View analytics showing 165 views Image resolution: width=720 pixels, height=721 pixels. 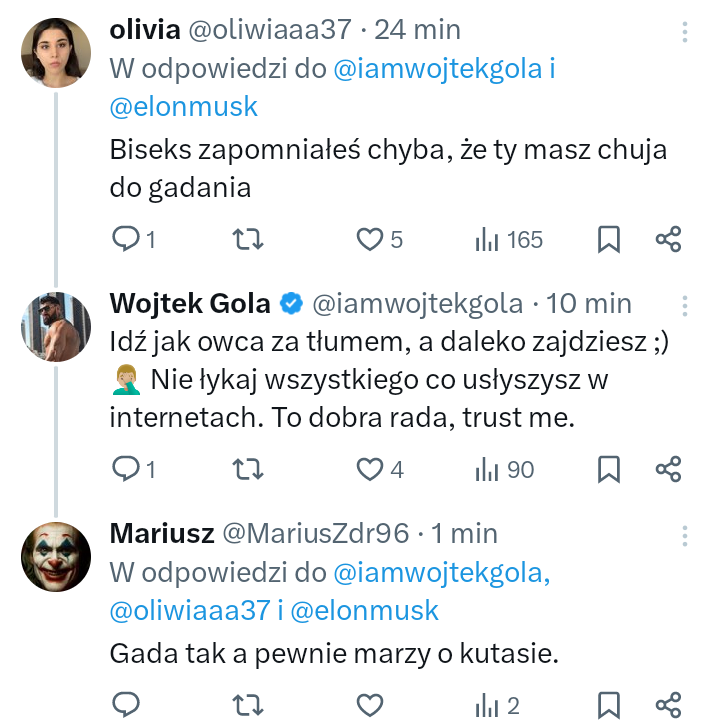pos(508,239)
